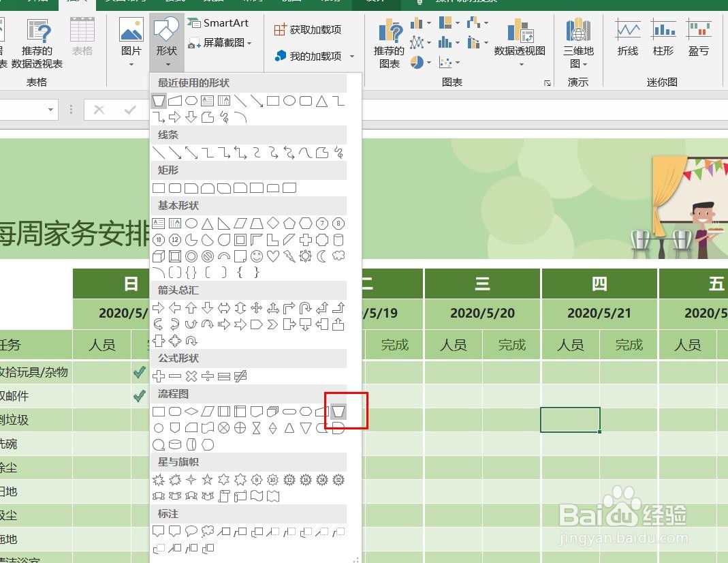Open waterfall chart dropdown arrow
This screenshot has width=728, height=563.
486,22
